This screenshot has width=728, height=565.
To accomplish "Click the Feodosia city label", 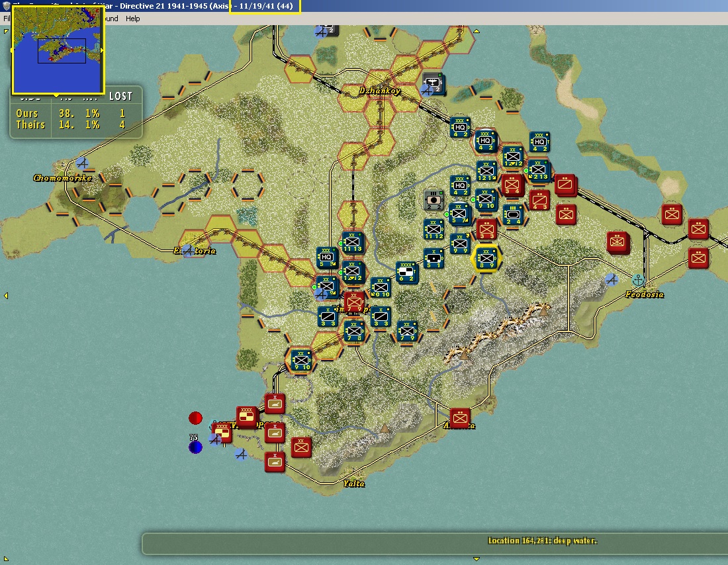I will point(645,294).
